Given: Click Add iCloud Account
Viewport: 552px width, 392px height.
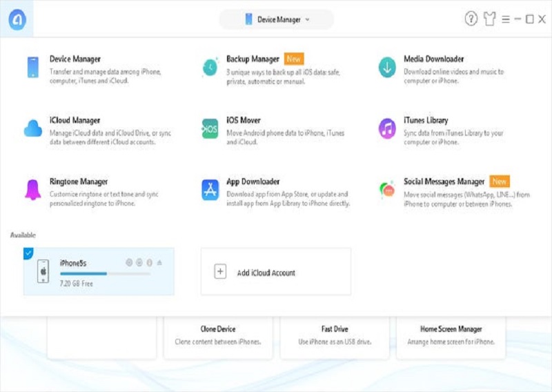Looking at the screenshot, I should 275,271.
